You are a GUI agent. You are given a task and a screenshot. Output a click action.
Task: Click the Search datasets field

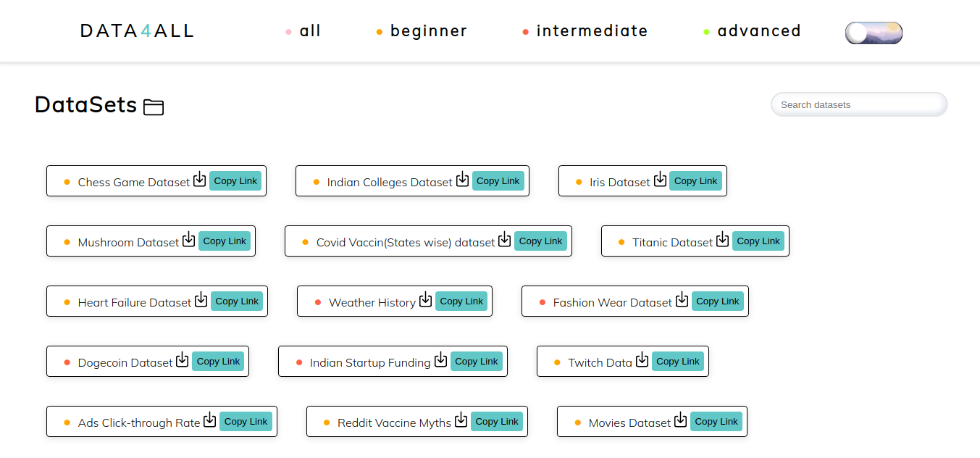click(859, 104)
